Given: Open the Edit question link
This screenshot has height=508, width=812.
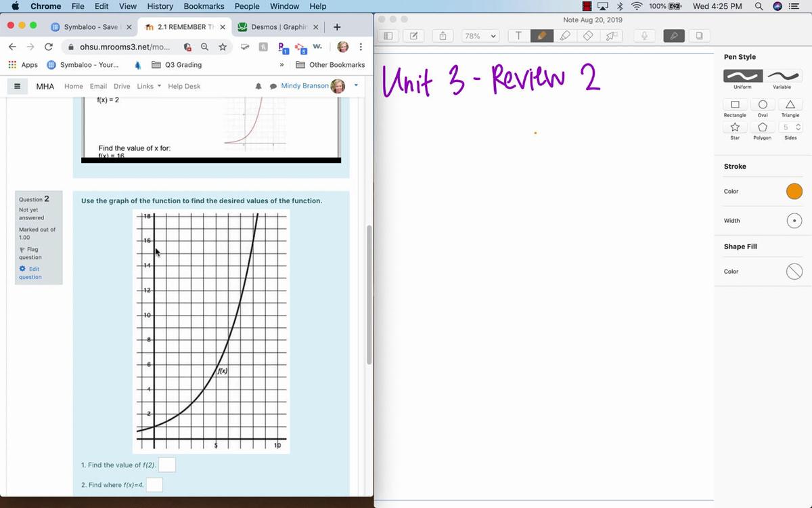Looking at the screenshot, I should (30, 273).
